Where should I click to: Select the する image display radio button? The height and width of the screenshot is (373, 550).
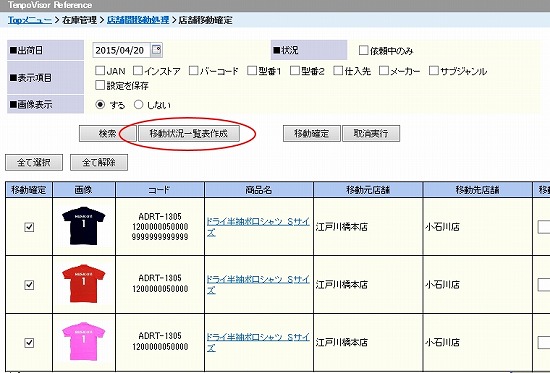(x=100, y=105)
